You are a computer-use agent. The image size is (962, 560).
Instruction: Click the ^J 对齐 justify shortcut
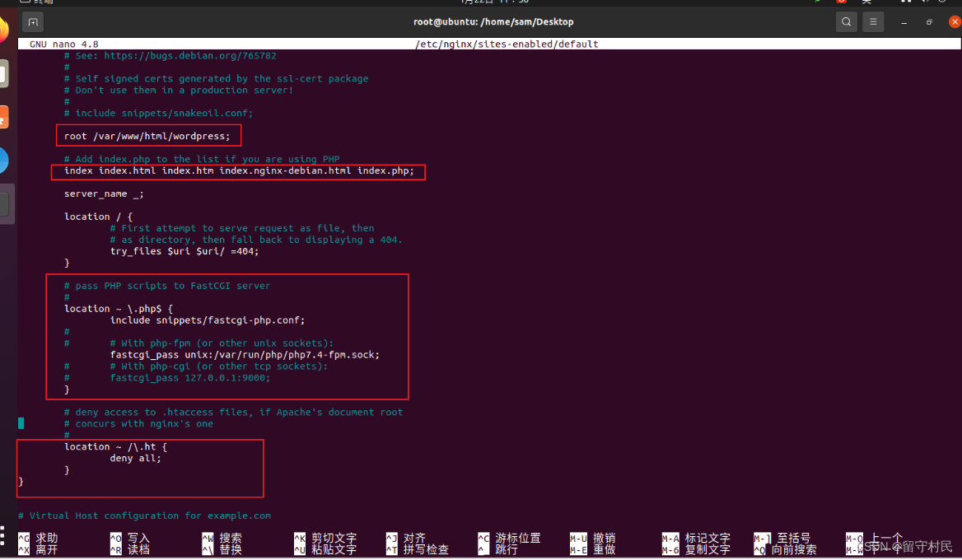coord(406,538)
